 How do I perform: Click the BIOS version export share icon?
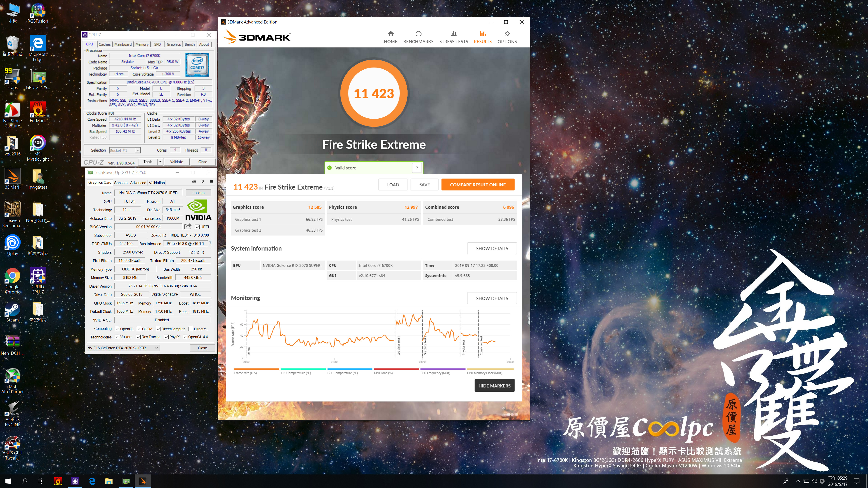pos(188,227)
